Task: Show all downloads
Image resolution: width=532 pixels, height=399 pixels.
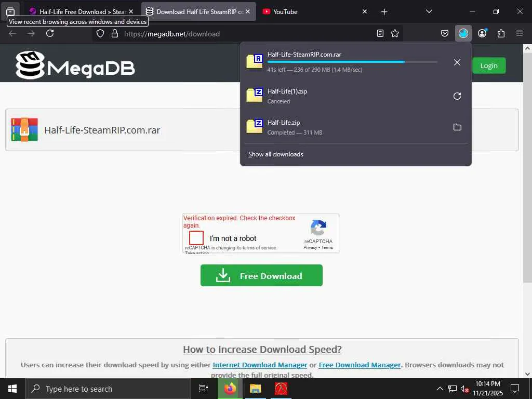Action: tap(275, 154)
